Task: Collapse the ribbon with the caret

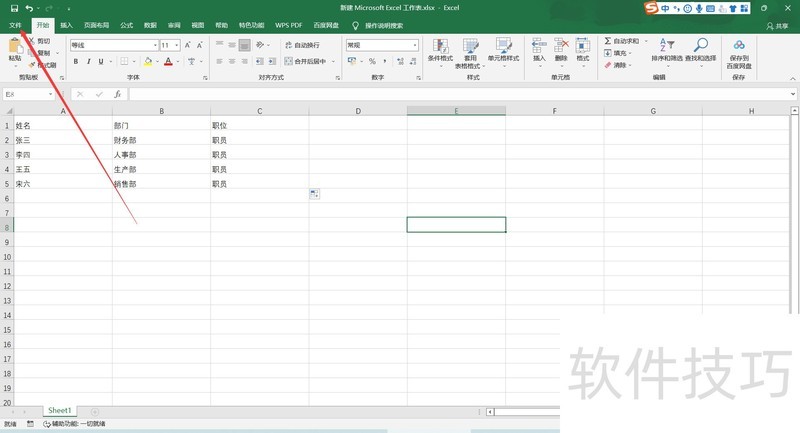Action: pos(793,79)
